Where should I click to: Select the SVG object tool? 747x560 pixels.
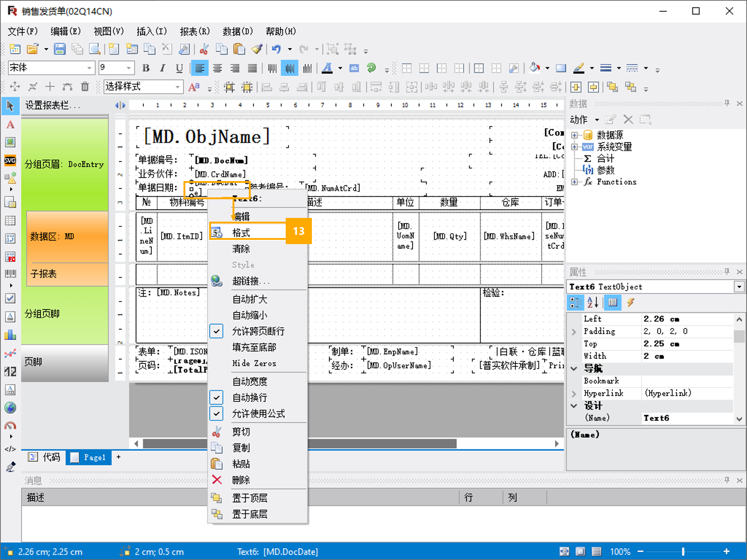click(x=10, y=160)
